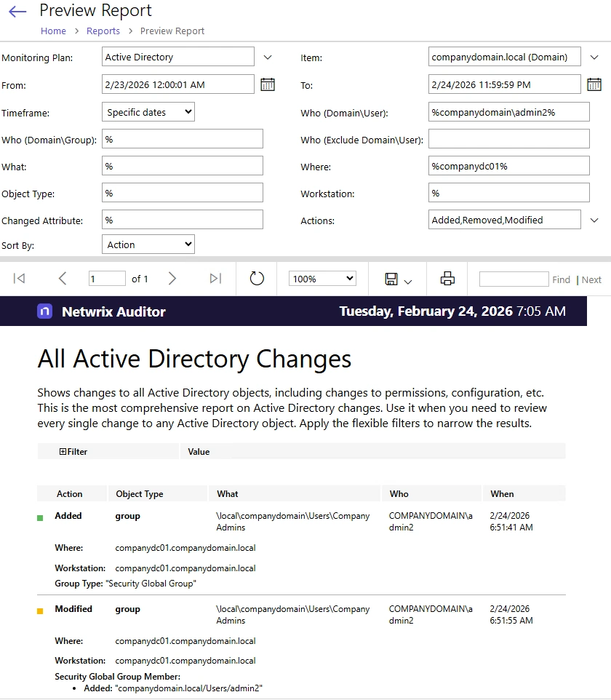This screenshot has width=611, height=700.
Task: Click the Find text search field
Action: coord(514,279)
